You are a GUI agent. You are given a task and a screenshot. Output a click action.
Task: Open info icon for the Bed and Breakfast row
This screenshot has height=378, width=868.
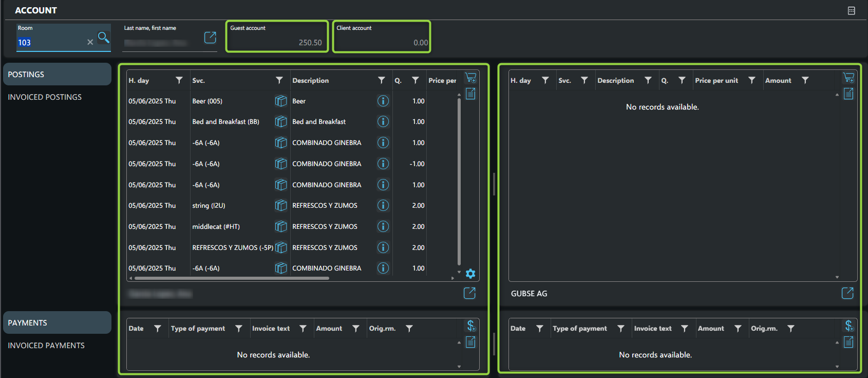(383, 122)
